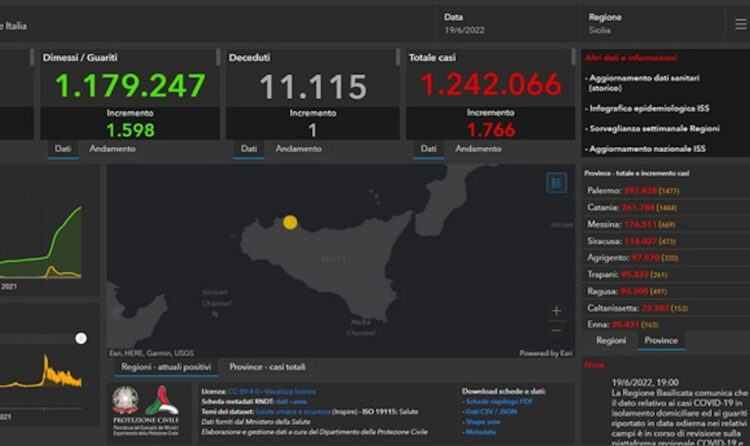
Task: Show Andamento tab under Dimessi / Guariti
Action: click(x=113, y=148)
